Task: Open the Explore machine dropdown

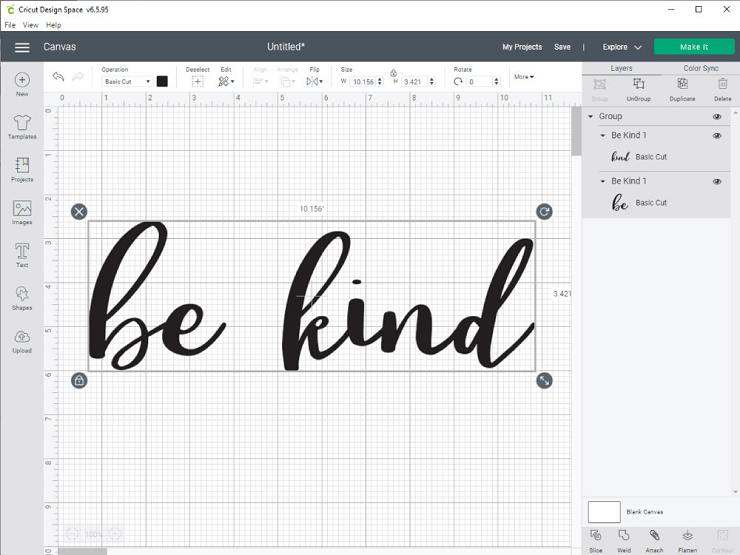Action: pyautogui.click(x=622, y=47)
